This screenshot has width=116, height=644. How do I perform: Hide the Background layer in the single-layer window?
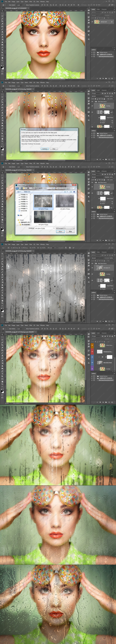pos(92,22)
